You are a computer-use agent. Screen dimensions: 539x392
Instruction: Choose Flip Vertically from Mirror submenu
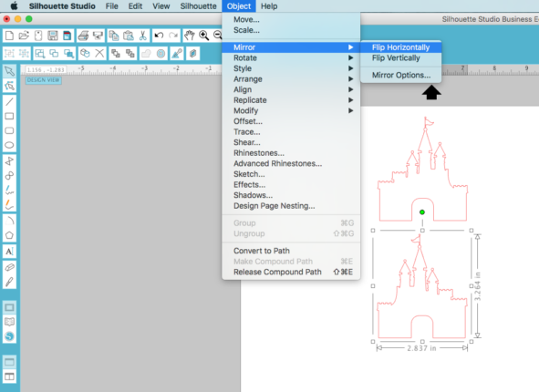(400, 58)
